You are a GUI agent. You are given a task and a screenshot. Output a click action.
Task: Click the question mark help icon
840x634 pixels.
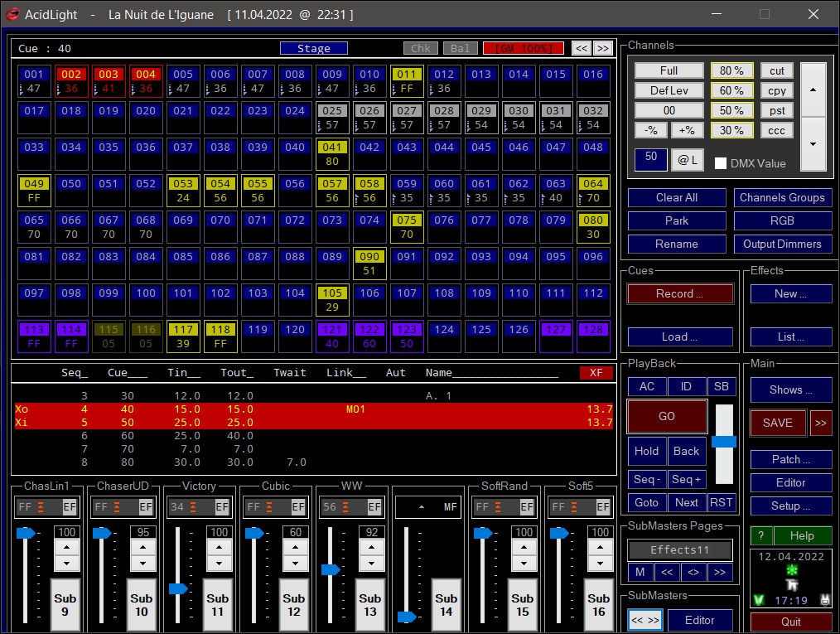(760, 535)
